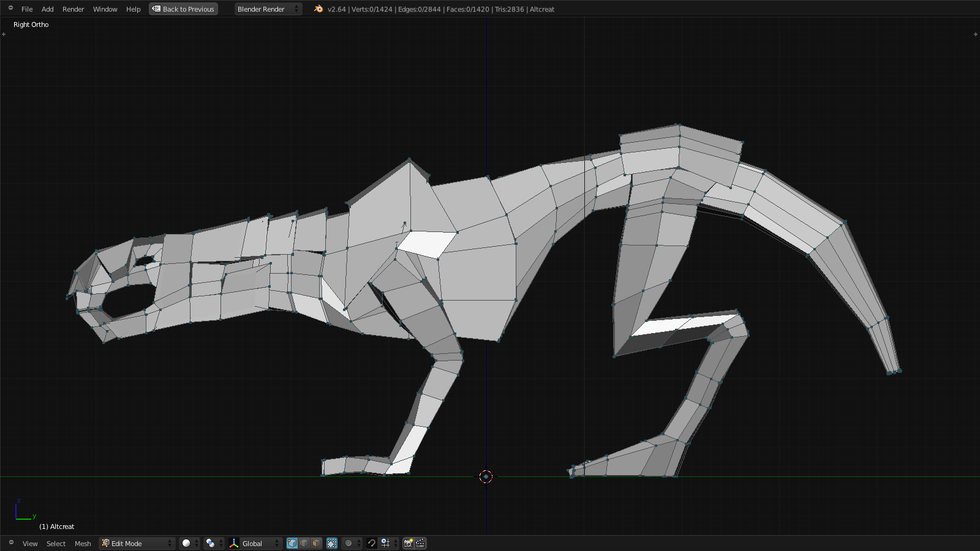Image resolution: width=980 pixels, height=551 pixels.
Task: Collapse the 3D view header menus
Action: pos(10,543)
